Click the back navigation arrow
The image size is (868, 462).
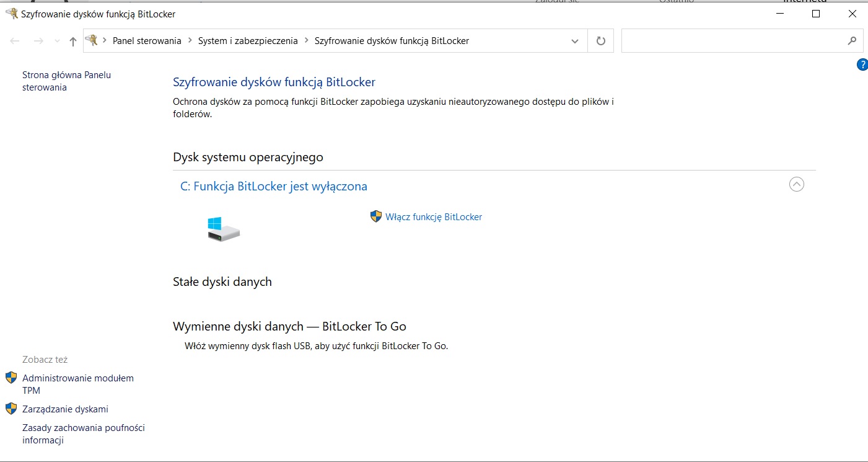pos(15,41)
